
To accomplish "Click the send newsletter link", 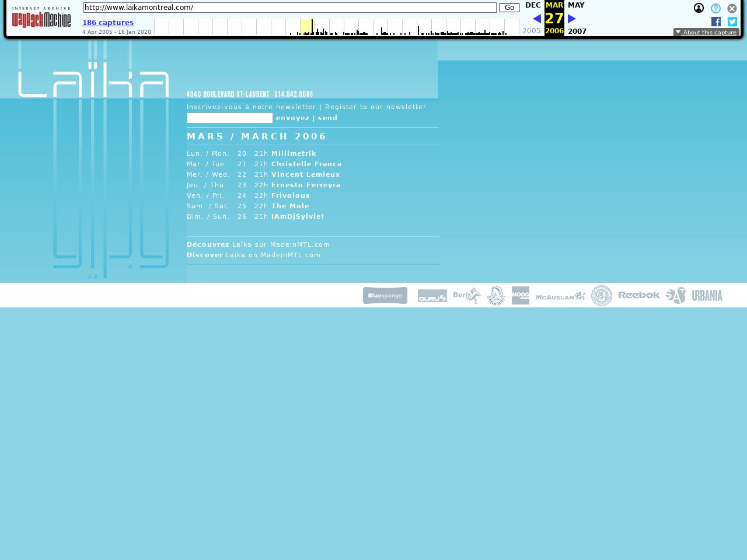I will tap(327, 118).
